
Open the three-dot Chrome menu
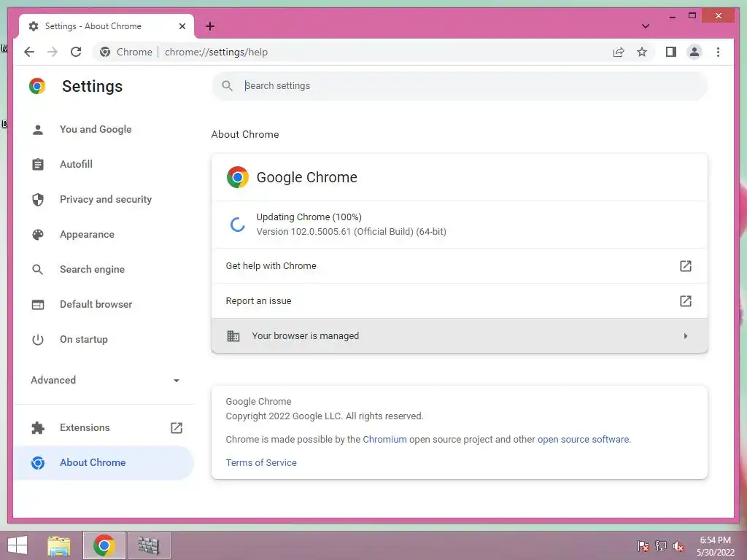coord(718,52)
